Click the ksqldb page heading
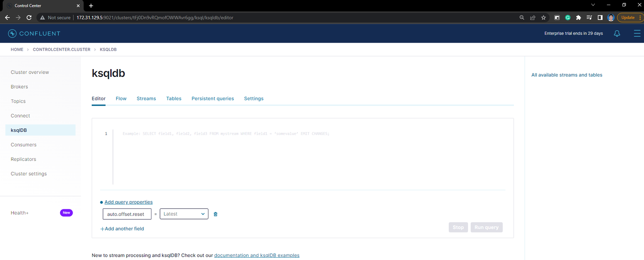Screen dimensions: 644x260 pos(108,73)
